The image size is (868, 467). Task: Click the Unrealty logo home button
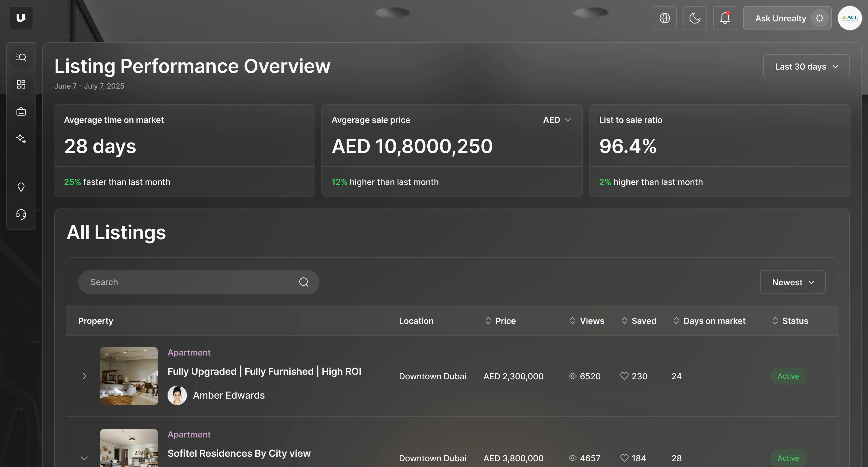point(21,18)
